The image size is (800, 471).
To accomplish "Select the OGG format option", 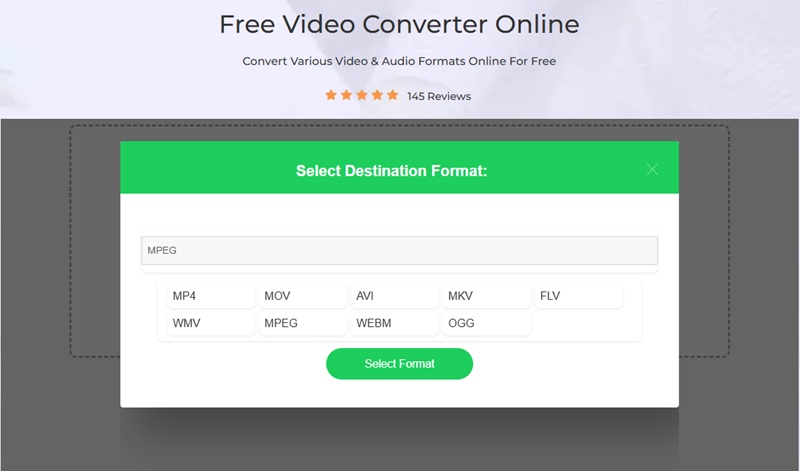I will click(486, 324).
